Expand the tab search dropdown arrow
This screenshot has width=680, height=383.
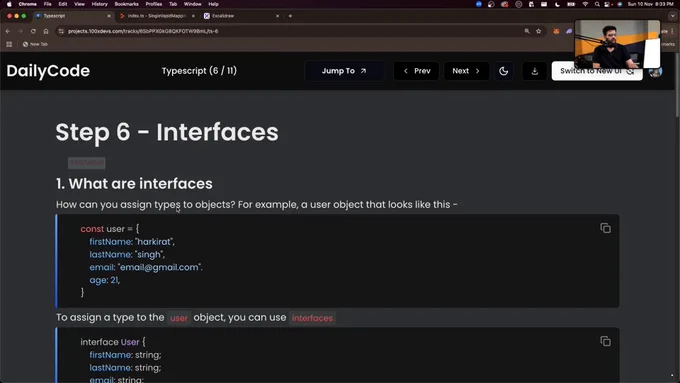673,16
